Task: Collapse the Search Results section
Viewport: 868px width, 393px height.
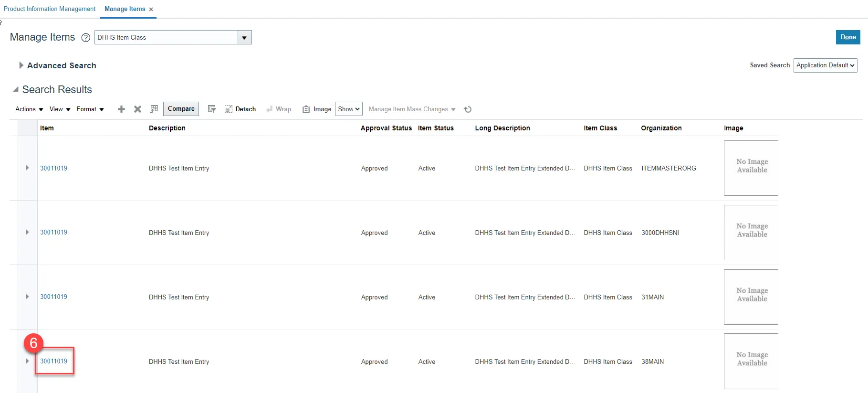Action: 16,89
